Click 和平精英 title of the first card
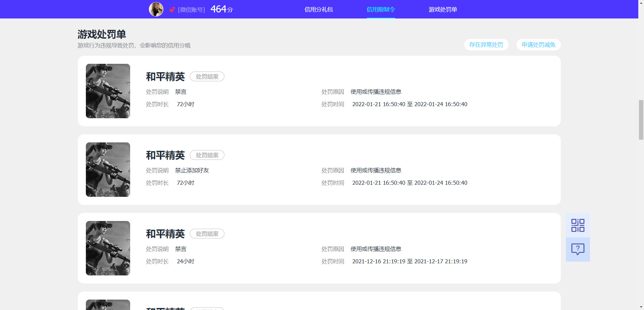The height and width of the screenshot is (310, 644). pyautogui.click(x=165, y=77)
